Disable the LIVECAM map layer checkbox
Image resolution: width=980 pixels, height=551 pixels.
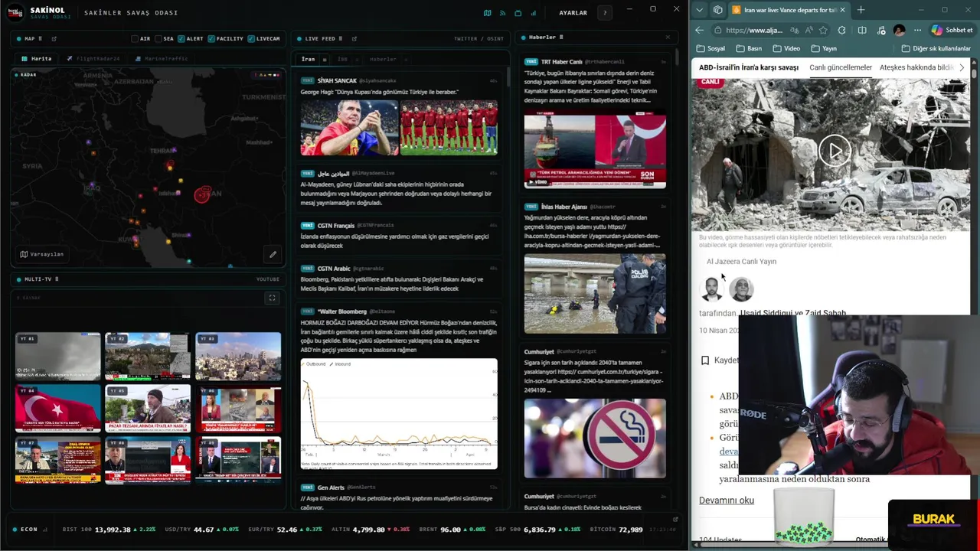(x=251, y=38)
